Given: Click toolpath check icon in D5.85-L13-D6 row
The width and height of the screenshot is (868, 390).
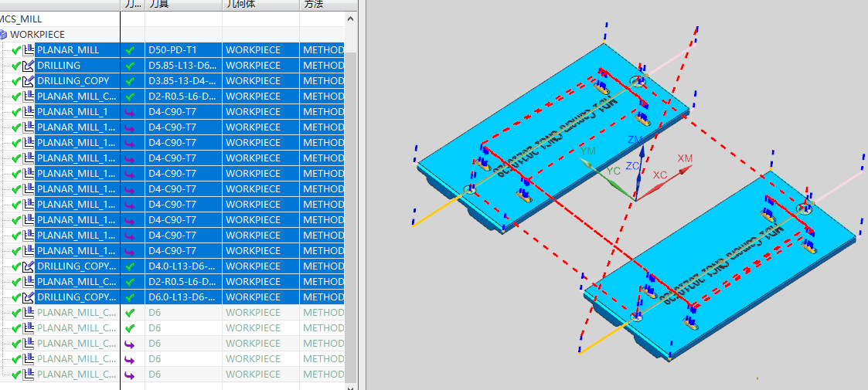Looking at the screenshot, I should pos(130,66).
